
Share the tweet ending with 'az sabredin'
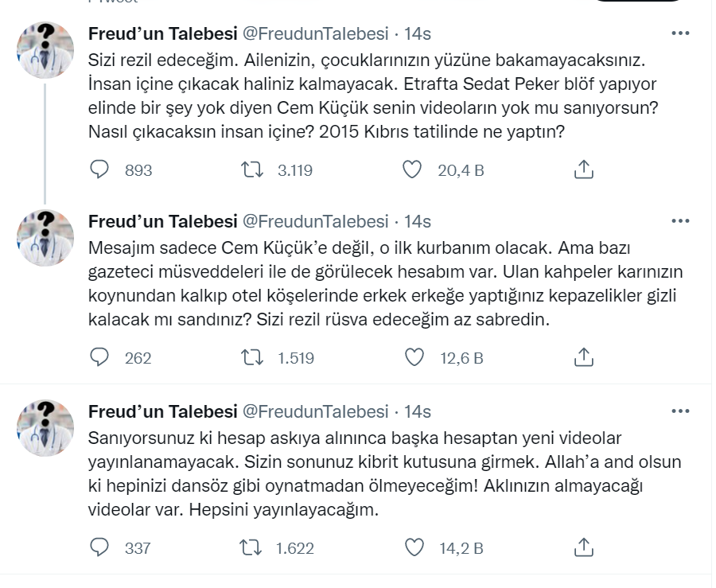583,358
